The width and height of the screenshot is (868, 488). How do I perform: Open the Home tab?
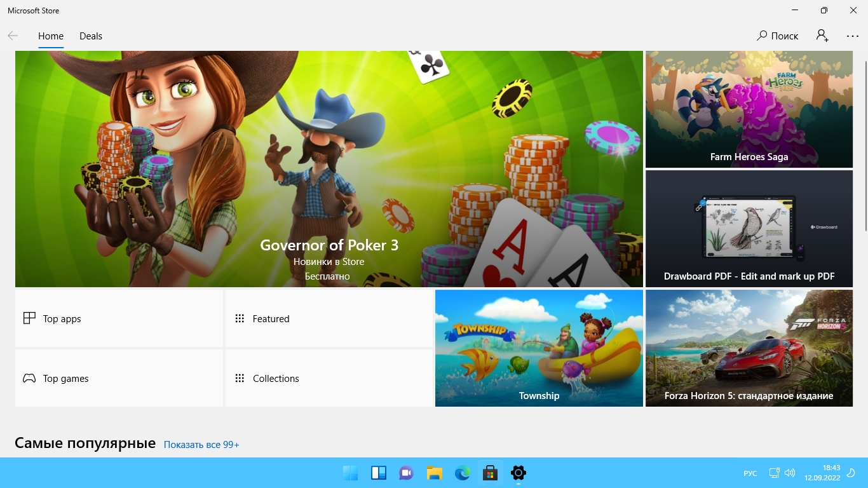tap(51, 36)
